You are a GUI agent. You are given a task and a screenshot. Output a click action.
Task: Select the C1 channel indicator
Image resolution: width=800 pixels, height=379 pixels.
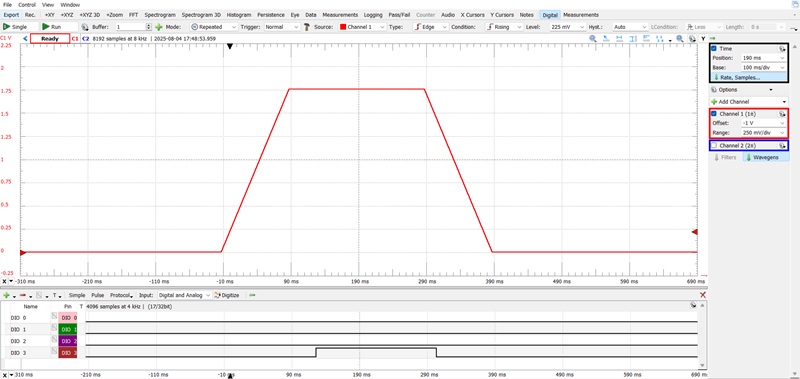[75, 38]
